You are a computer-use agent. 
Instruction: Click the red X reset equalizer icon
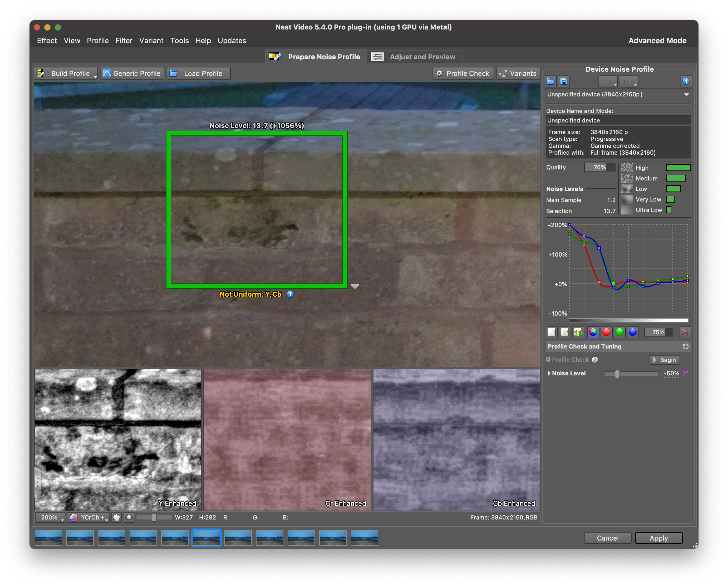pos(685,332)
